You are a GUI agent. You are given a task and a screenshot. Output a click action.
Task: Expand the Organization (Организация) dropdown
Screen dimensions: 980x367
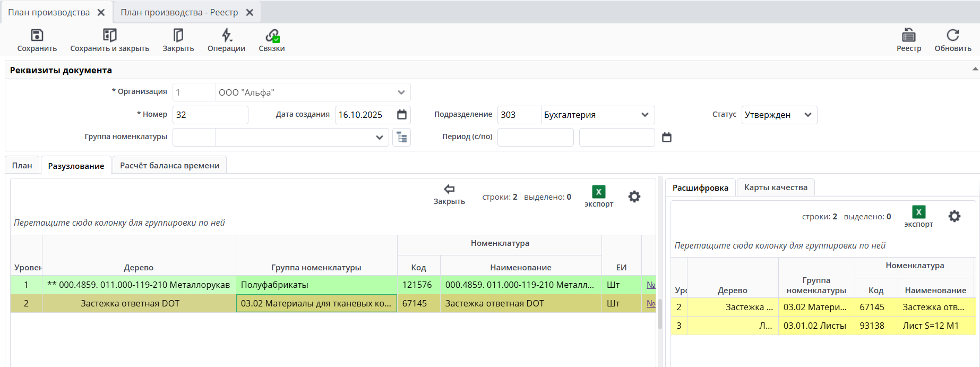[x=401, y=92]
